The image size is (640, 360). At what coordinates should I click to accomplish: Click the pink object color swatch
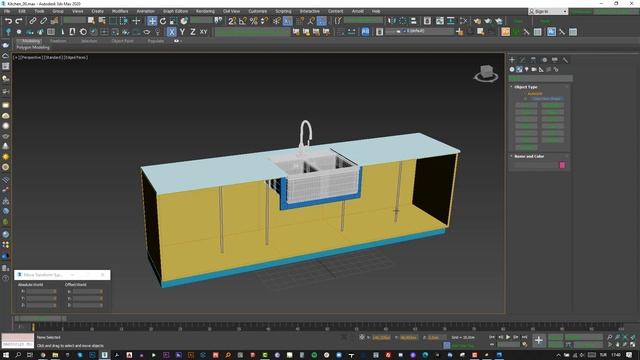pyautogui.click(x=562, y=165)
